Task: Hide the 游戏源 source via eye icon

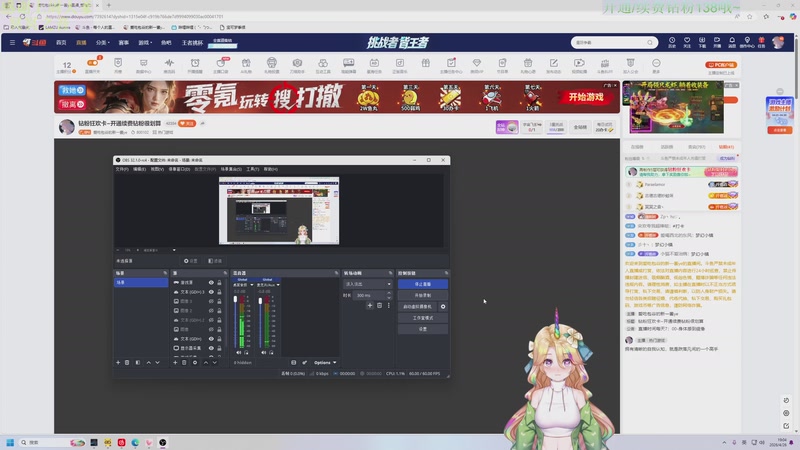Action: click(x=211, y=282)
